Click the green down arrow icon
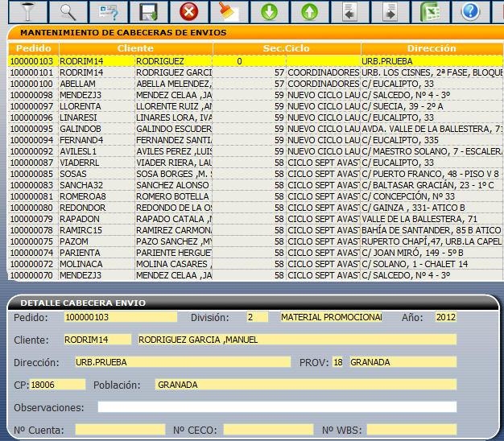Screen dimensions: 504x441 pos(270,11)
